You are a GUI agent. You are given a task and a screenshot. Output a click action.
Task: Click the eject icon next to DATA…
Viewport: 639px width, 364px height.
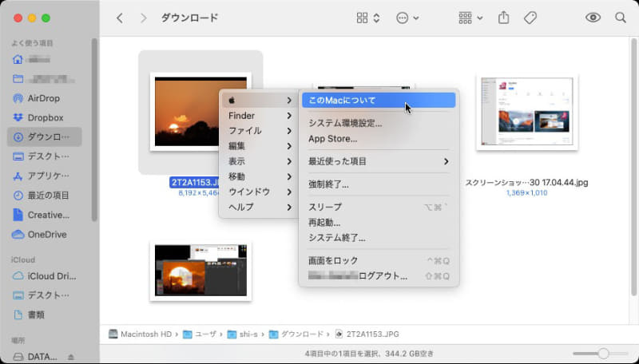coord(70,357)
